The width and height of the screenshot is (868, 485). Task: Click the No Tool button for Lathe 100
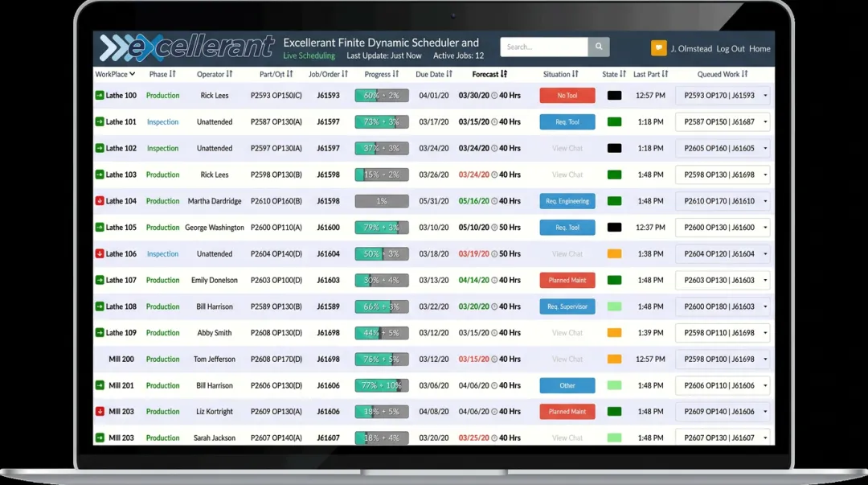pos(567,96)
